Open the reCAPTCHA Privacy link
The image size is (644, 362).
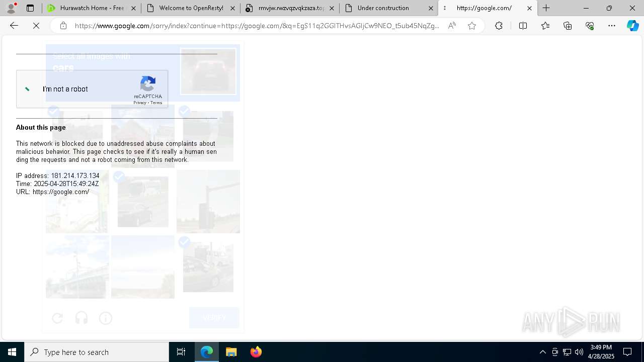(139, 103)
